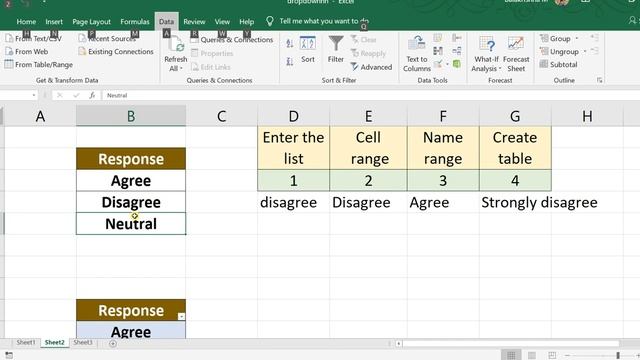Open the Response table filter dropdown
640x360 pixels.
181,316
